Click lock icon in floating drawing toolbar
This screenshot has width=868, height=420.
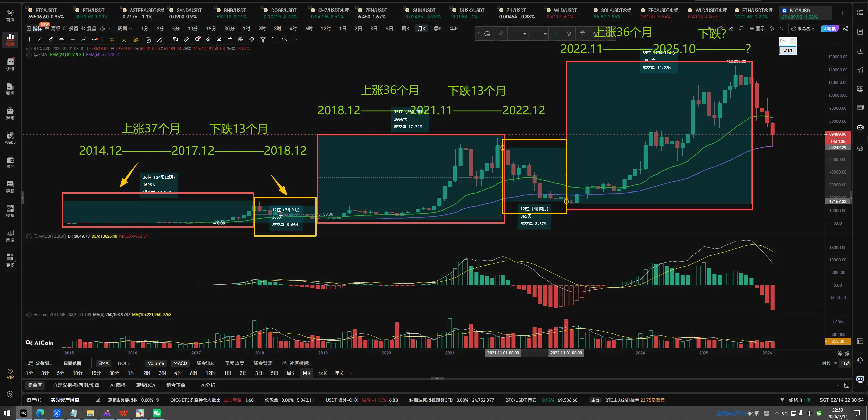coord(583,34)
